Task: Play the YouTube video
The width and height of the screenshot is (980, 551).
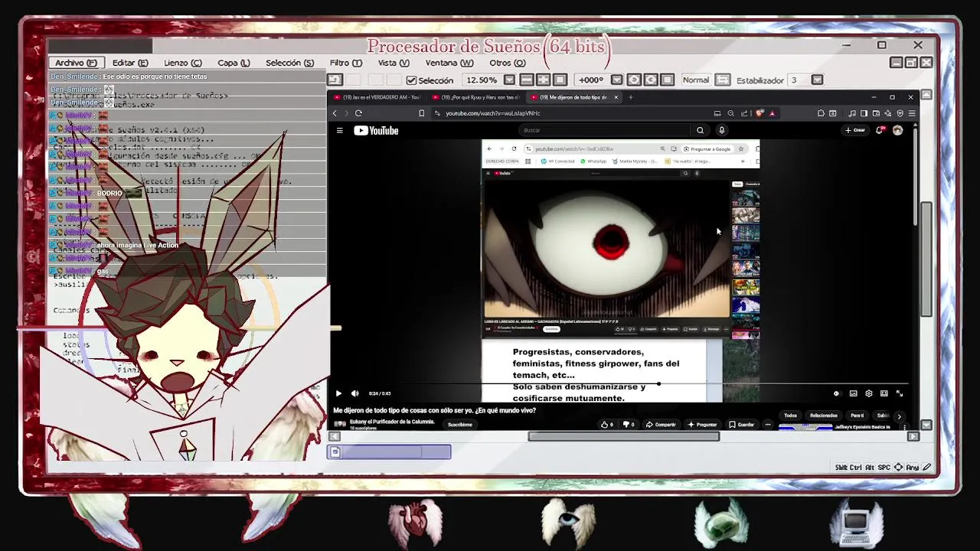Action: (338, 393)
